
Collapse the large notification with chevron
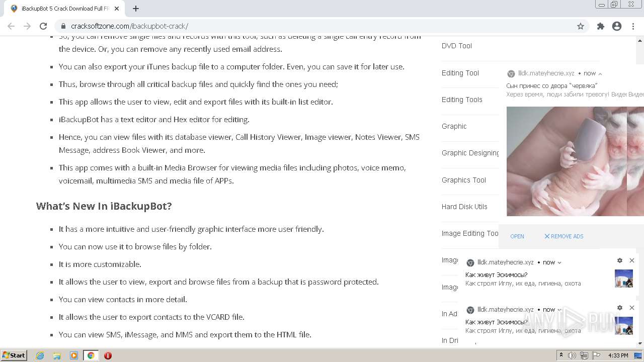coord(600,73)
